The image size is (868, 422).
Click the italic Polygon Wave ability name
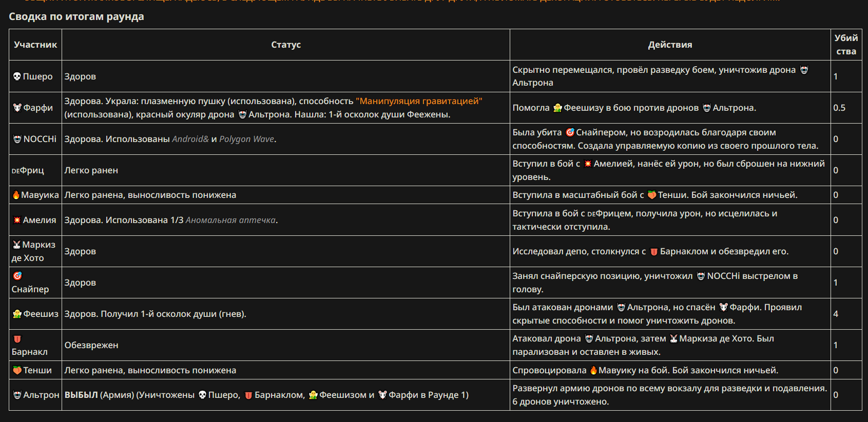point(247,139)
